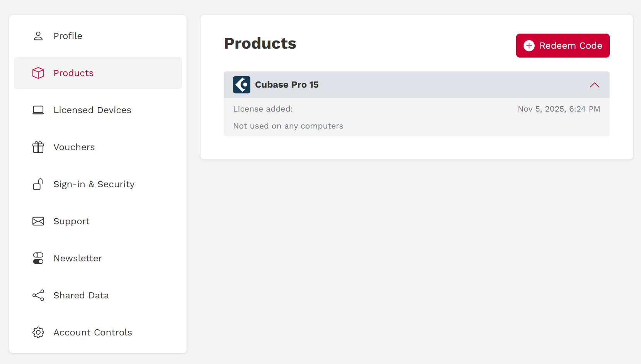Click the Sign-in & Security padlock icon
This screenshot has width=641, height=364.
click(x=38, y=184)
